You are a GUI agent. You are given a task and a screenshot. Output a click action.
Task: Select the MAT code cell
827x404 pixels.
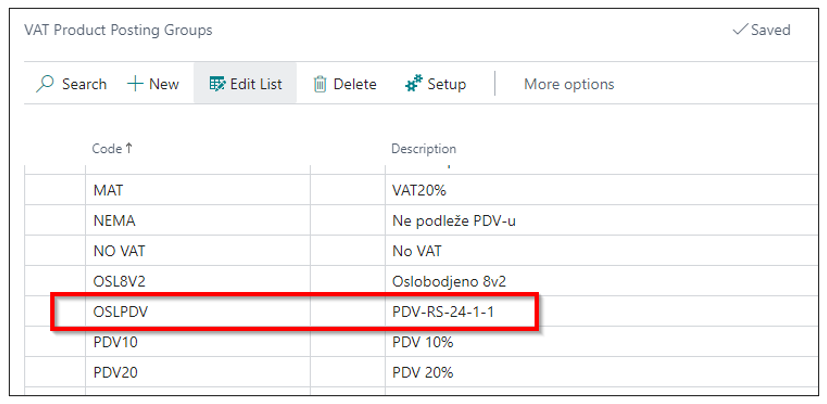[x=198, y=190]
